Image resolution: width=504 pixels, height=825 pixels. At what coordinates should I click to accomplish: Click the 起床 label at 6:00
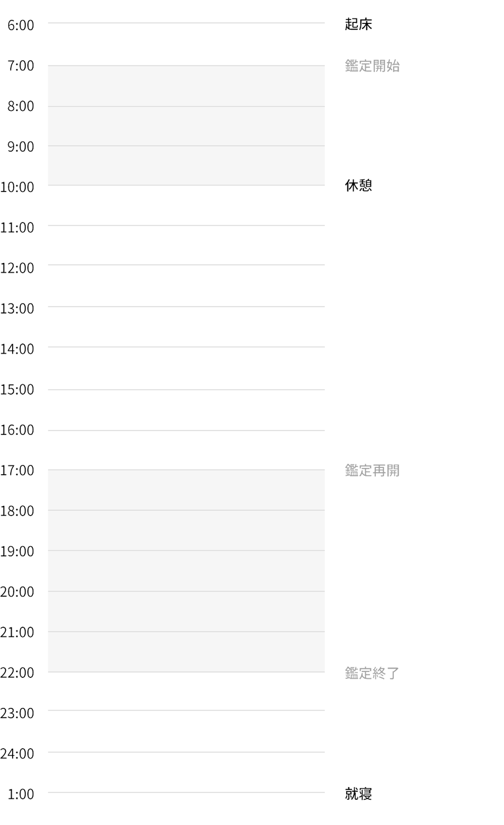[x=358, y=24]
